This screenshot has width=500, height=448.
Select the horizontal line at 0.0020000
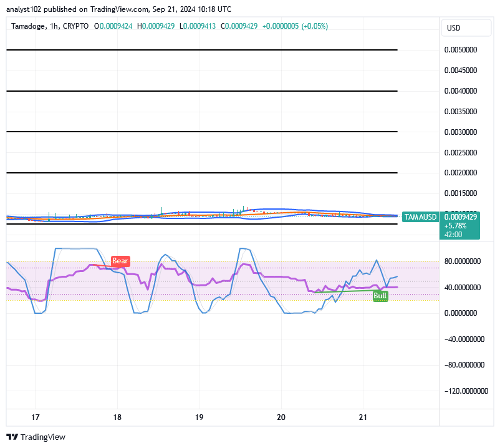201,172
